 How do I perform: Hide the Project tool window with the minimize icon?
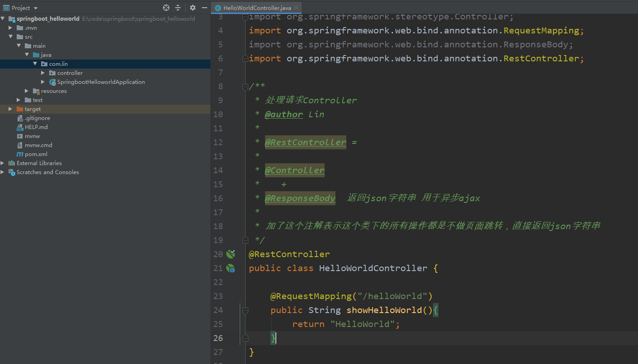tap(204, 7)
